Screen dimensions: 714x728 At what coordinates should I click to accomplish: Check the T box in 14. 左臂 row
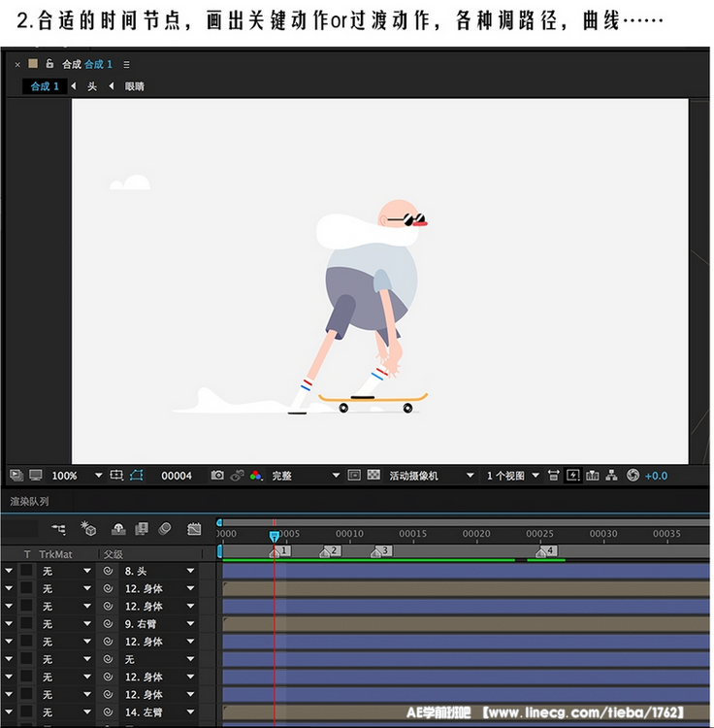point(26,711)
